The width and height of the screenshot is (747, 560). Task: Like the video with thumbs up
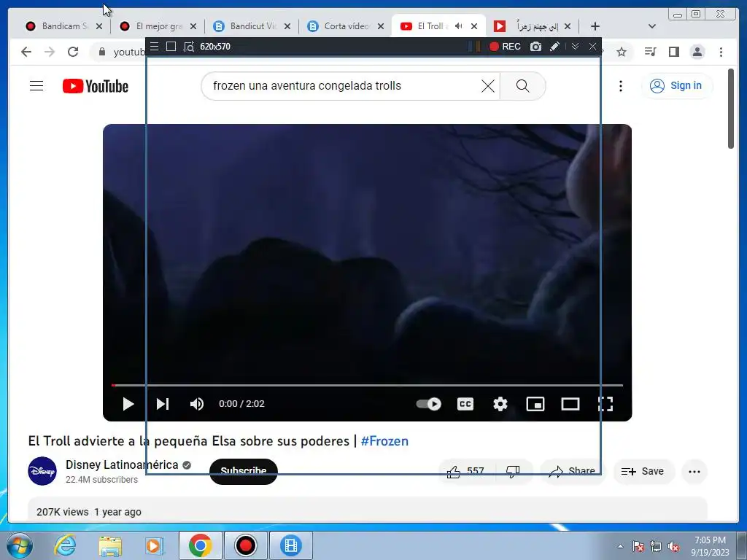point(466,472)
